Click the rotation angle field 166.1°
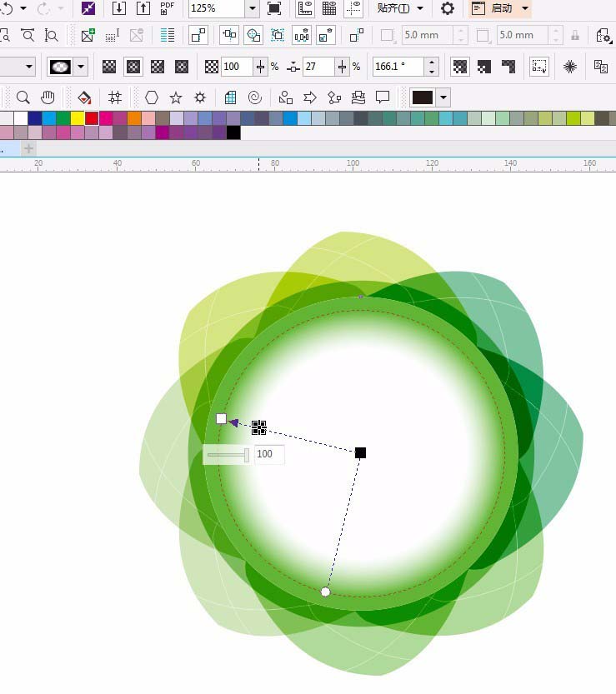 (398, 67)
